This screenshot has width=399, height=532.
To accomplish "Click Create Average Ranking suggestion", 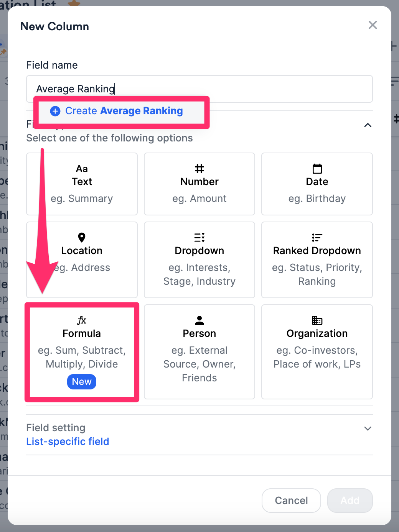I will coord(124,111).
